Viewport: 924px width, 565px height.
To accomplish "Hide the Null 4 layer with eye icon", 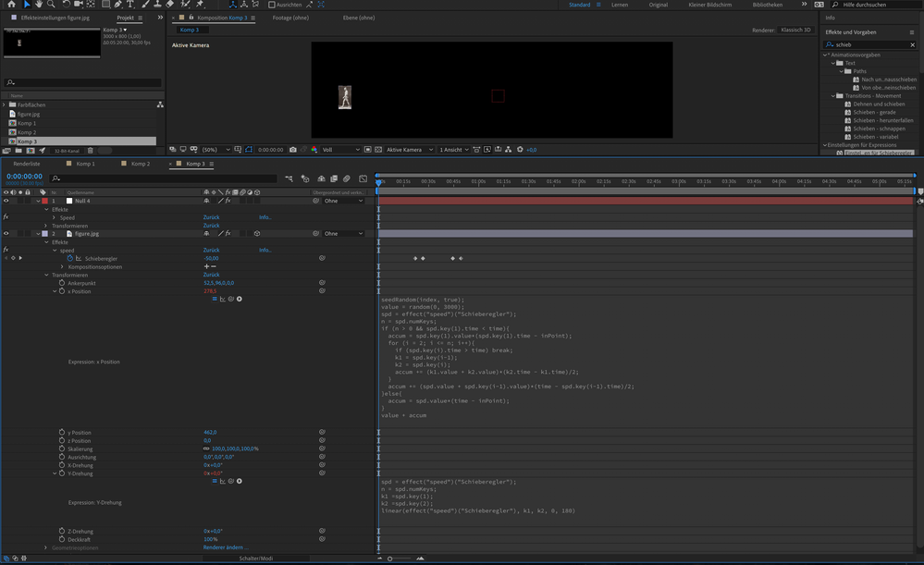I will pyautogui.click(x=6, y=201).
